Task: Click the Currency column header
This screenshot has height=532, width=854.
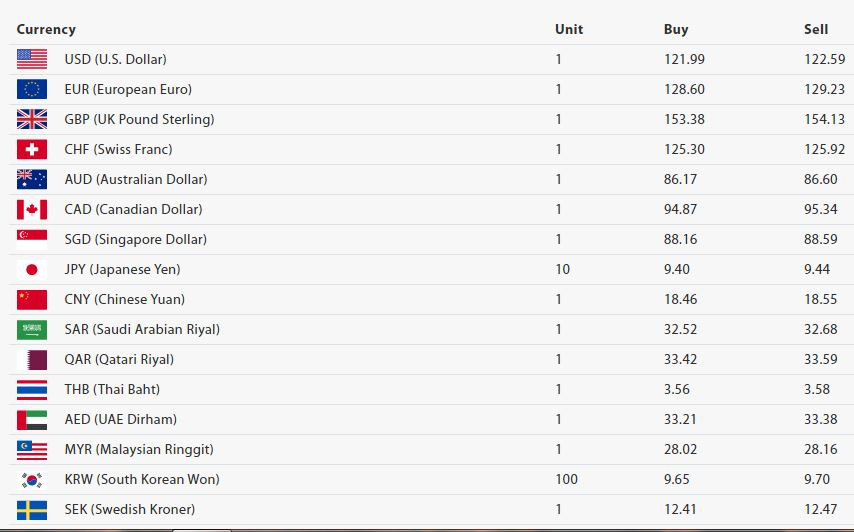Action: pyautogui.click(x=46, y=29)
